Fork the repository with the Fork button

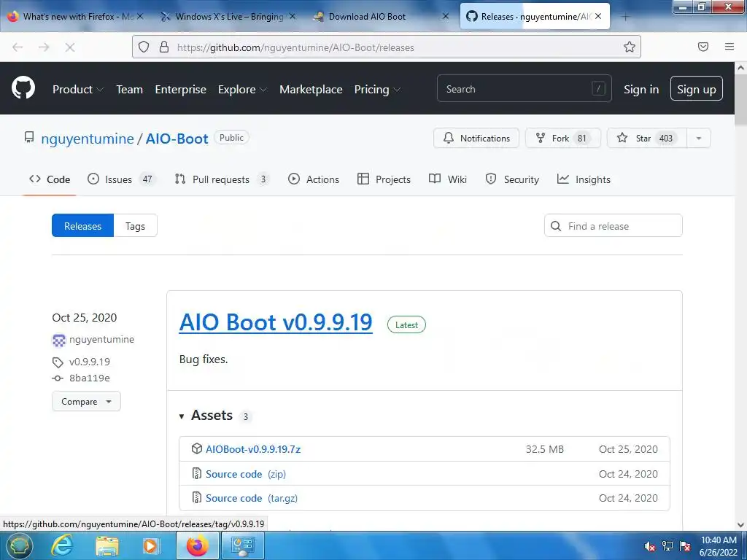(x=563, y=138)
